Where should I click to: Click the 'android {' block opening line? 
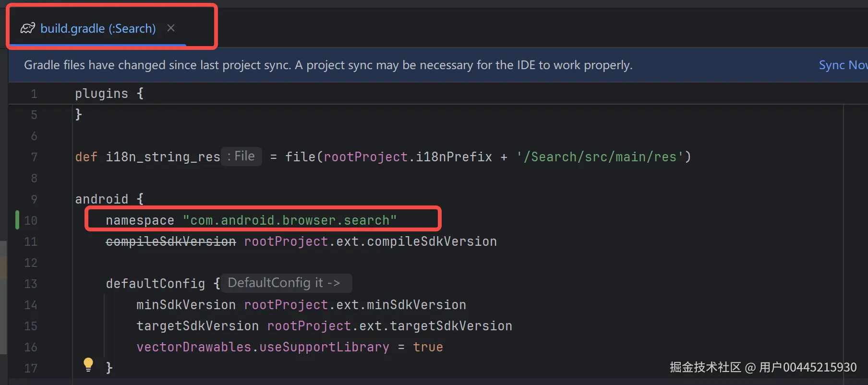(x=109, y=199)
